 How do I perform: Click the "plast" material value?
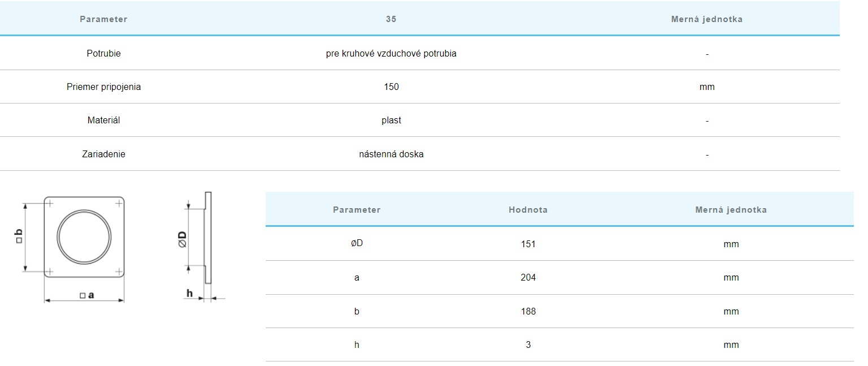point(391,120)
